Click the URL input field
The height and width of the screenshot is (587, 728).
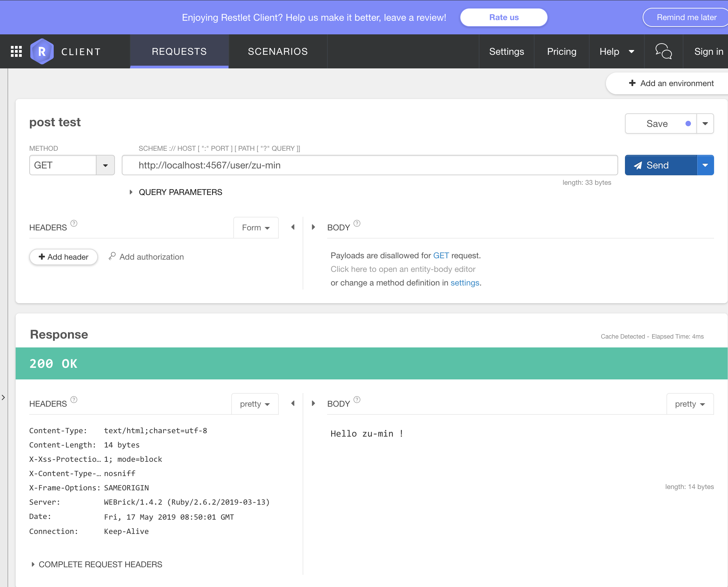[x=370, y=165]
